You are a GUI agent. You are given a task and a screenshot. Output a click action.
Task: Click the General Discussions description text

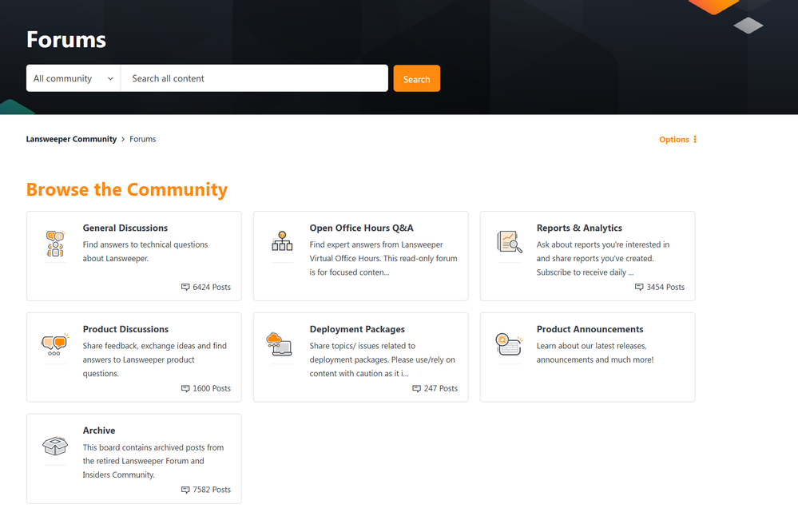tap(145, 252)
